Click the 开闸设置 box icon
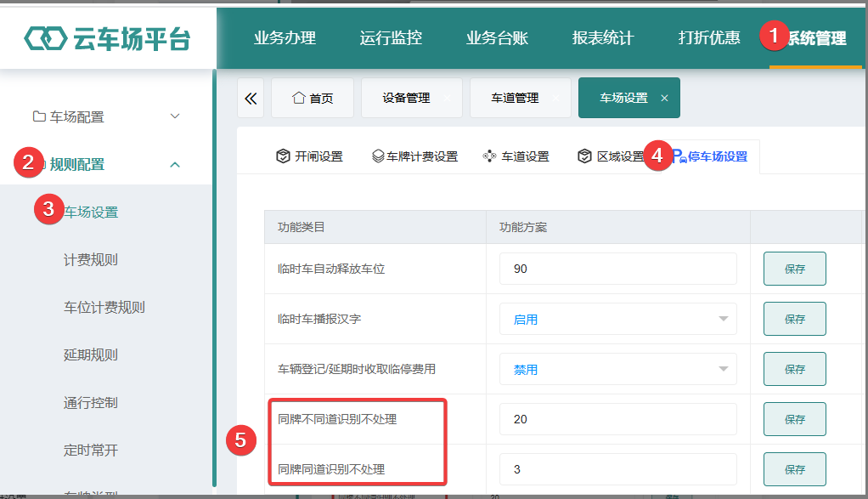 (283, 156)
